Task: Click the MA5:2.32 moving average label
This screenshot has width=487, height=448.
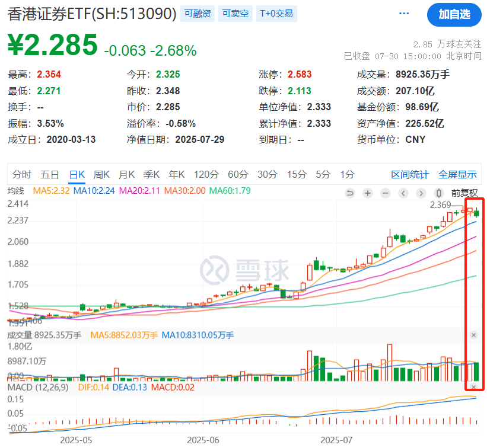Action: pyautogui.click(x=51, y=191)
